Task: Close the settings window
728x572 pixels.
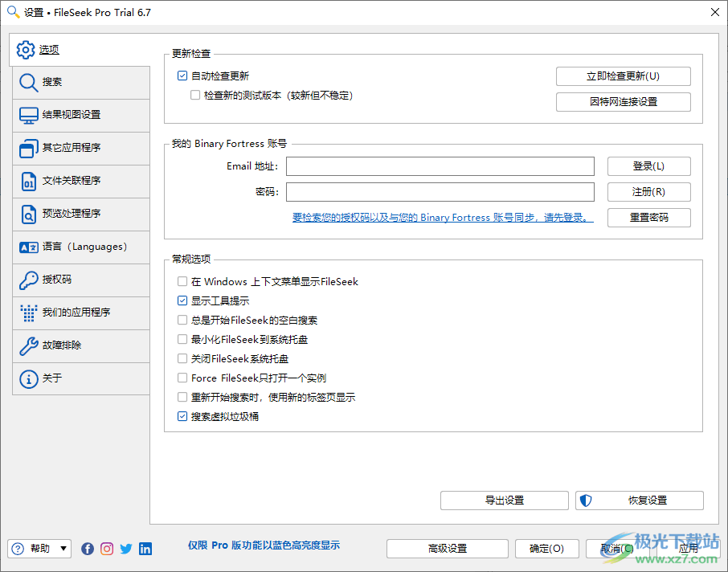Action: 715,12
